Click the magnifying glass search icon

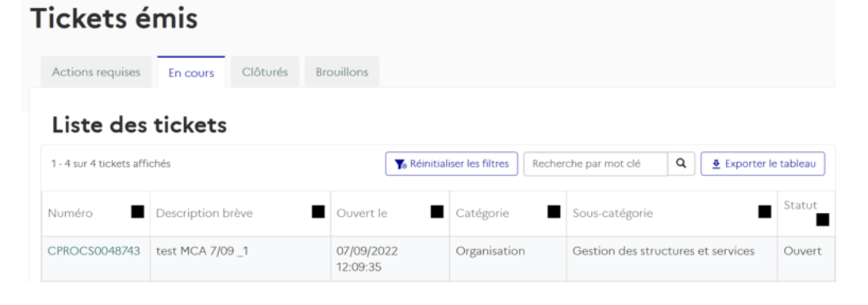click(x=682, y=164)
